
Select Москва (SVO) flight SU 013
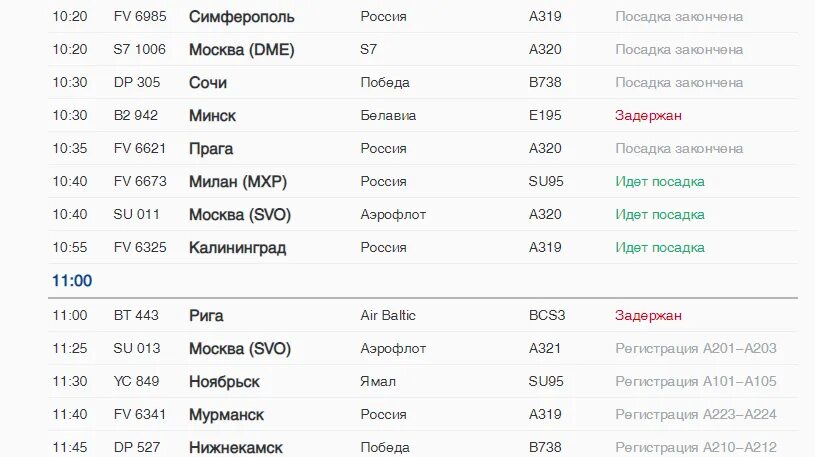(423, 348)
